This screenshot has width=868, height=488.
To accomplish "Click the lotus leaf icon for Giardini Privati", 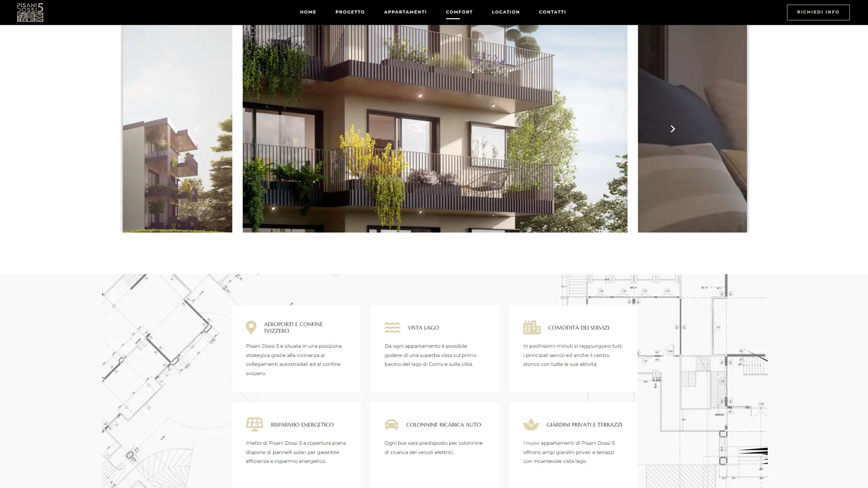I will point(531,424).
